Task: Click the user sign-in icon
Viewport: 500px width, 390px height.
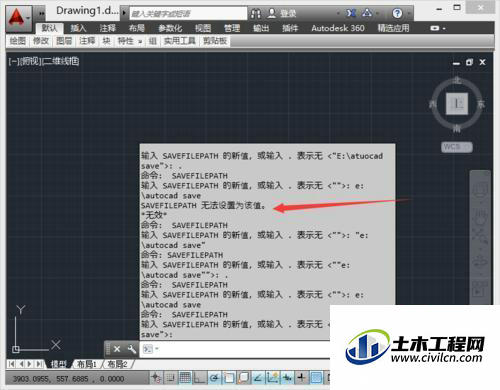Action: [272, 13]
